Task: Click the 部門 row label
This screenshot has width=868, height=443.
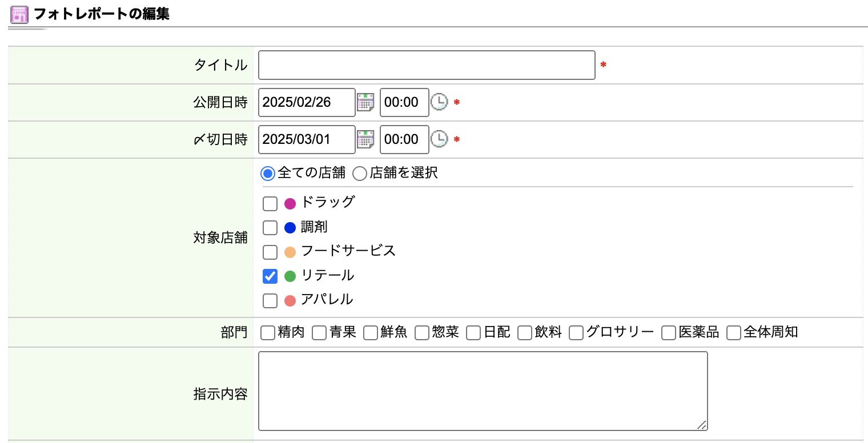Action: pos(234,333)
